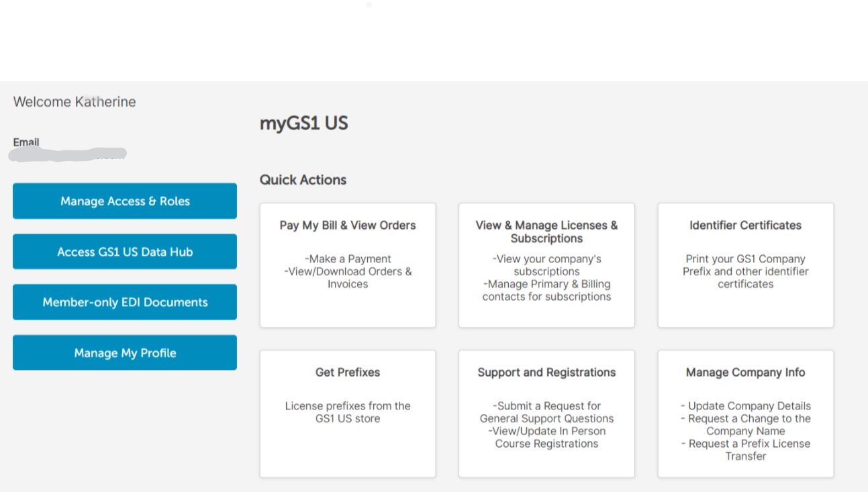This screenshot has width=868, height=492.
Task: Click "View/Update In Person Course Registrations" text
Action: 546,438
